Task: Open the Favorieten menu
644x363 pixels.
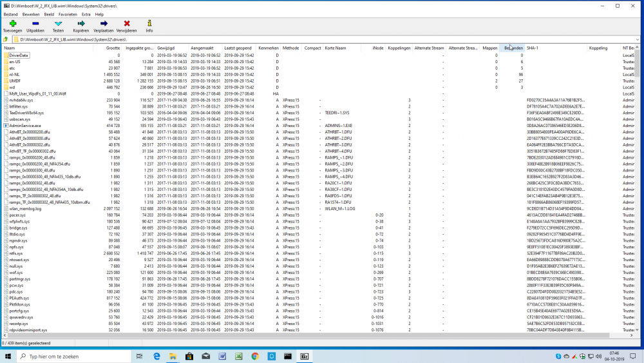Action: [68, 14]
